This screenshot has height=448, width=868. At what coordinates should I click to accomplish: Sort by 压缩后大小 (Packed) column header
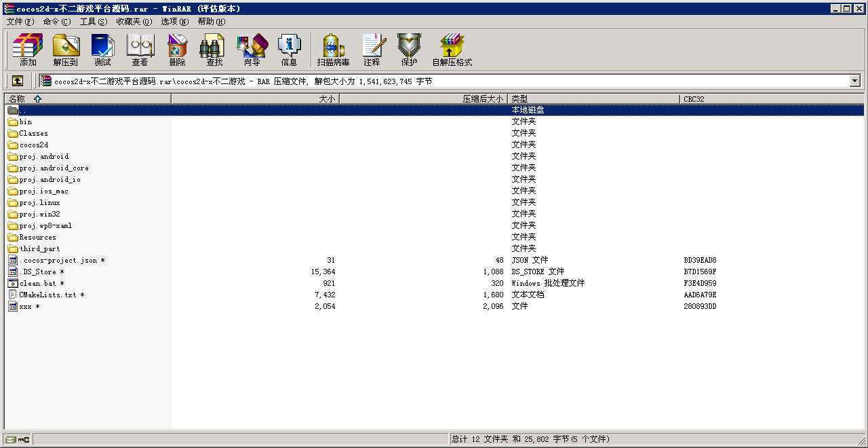point(424,99)
